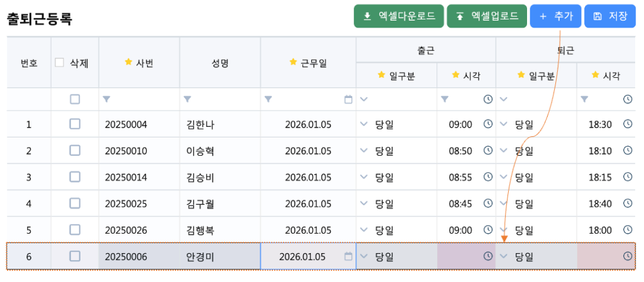644x282 pixels.
Task: Check the 삭제 checkbox for row 1
Action: click(75, 124)
